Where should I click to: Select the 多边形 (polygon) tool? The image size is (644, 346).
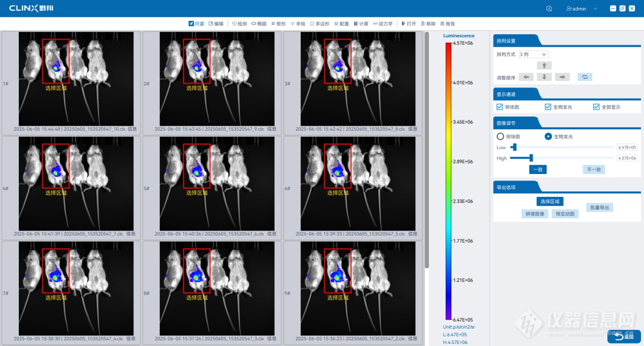tap(320, 24)
